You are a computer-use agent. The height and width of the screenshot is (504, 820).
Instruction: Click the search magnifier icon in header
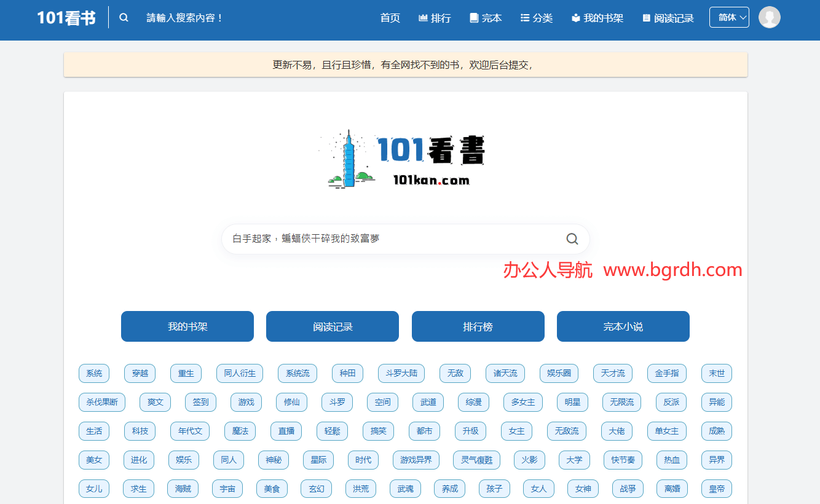[x=124, y=18]
